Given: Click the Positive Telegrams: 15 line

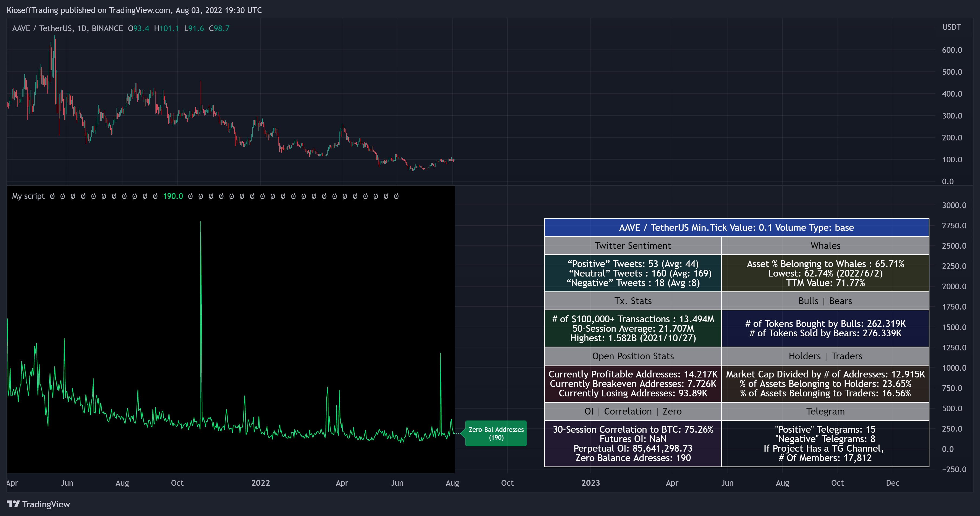Looking at the screenshot, I should pos(826,430).
